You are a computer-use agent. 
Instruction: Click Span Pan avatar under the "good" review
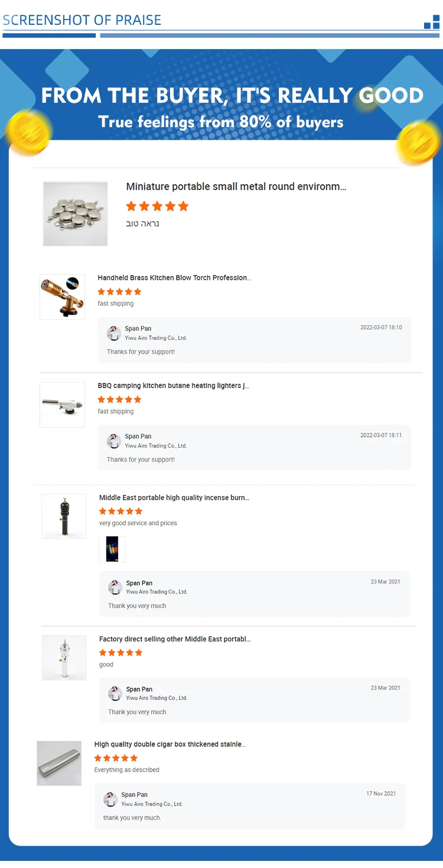[x=115, y=693]
